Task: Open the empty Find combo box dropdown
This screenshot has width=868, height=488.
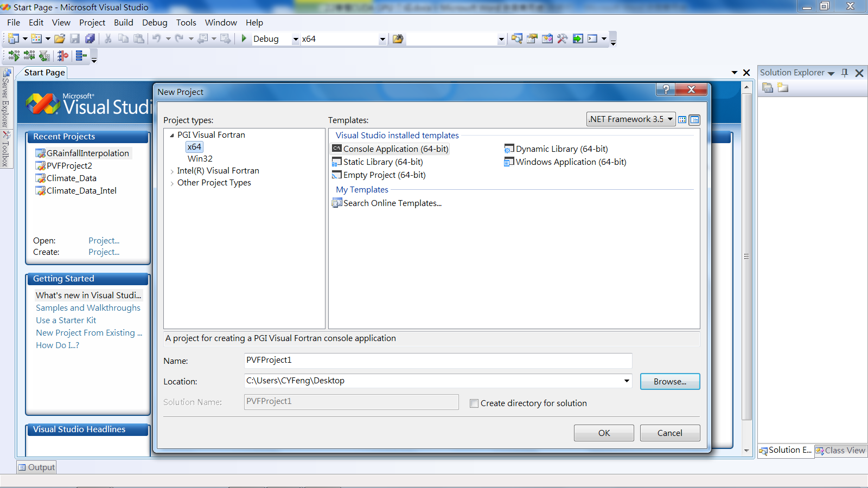Action: [501, 39]
